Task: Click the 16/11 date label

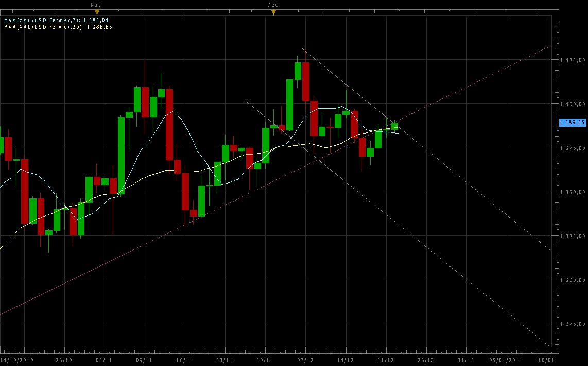Action: click(184, 360)
